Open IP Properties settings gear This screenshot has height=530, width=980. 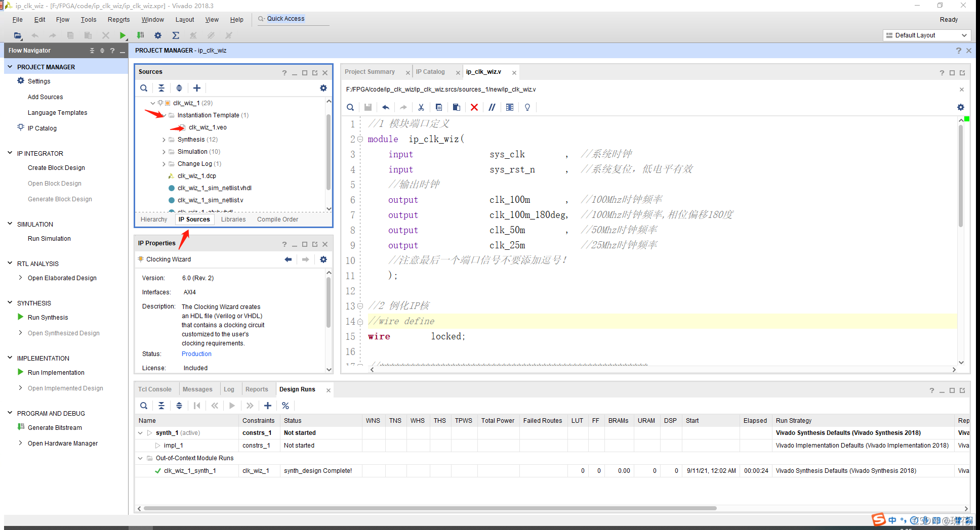pyautogui.click(x=323, y=259)
